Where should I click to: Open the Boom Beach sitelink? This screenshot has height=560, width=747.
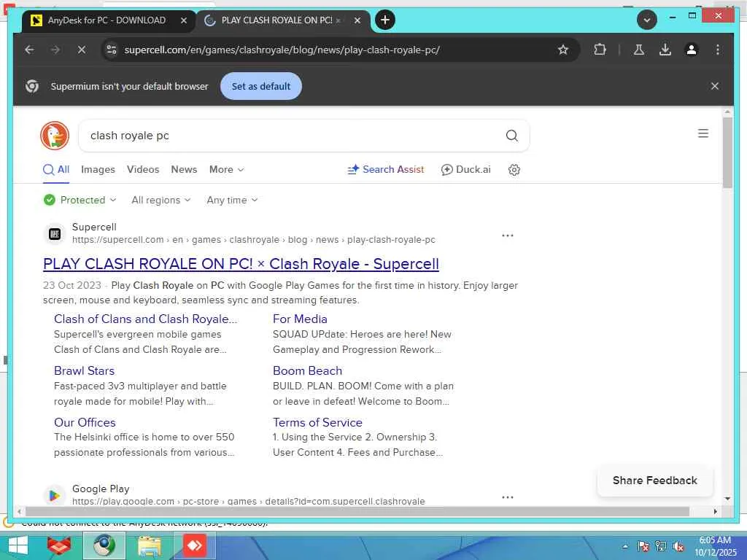pyautogui.click(x=307, y=371)
